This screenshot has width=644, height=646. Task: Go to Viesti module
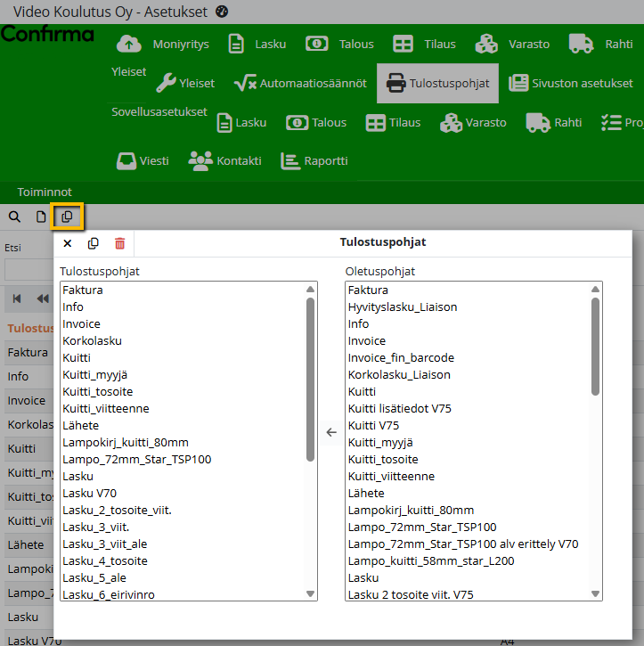tap(143, 161)
